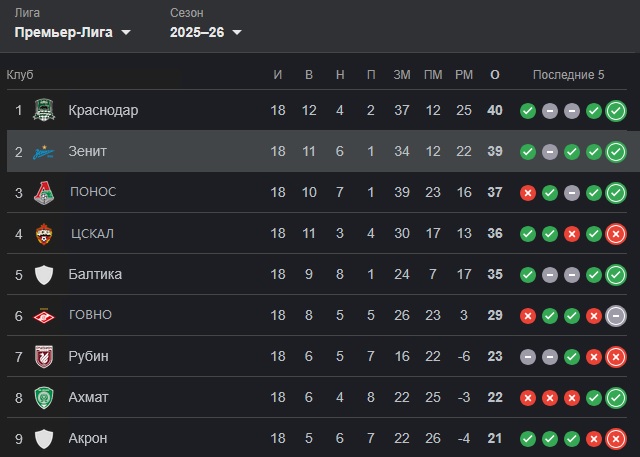This screenshot has width=640, height=457.
Task: Click the red-green Локомотив crest in row 3
Action: pyautogui.click(x=43, y=192)
